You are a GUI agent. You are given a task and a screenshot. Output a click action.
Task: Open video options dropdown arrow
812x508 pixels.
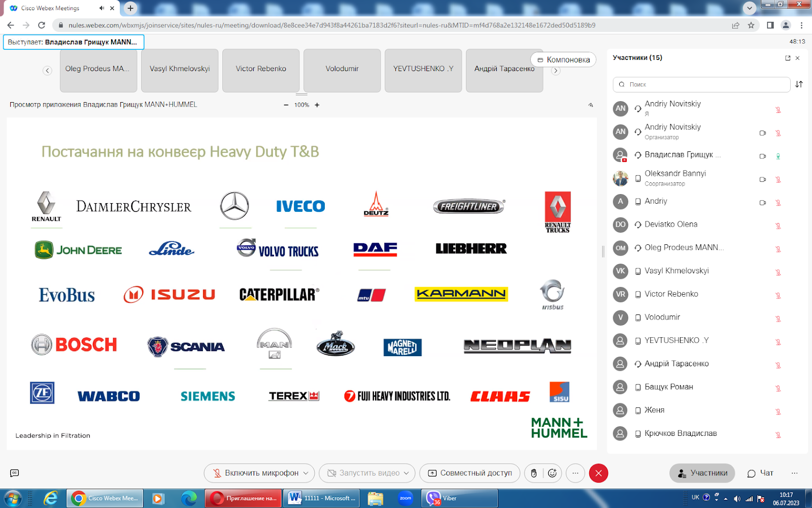407,473
